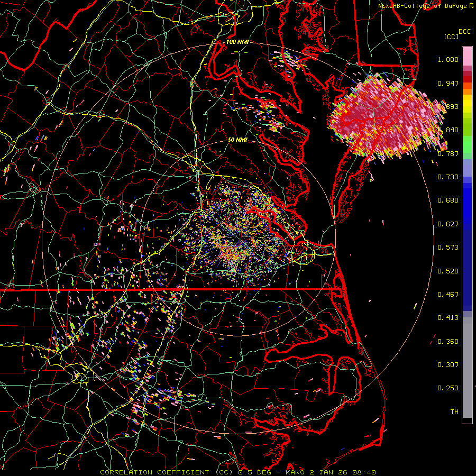Click the 0.947 legend value
Screen dimensions: 476x476
(x=448, y=83)
